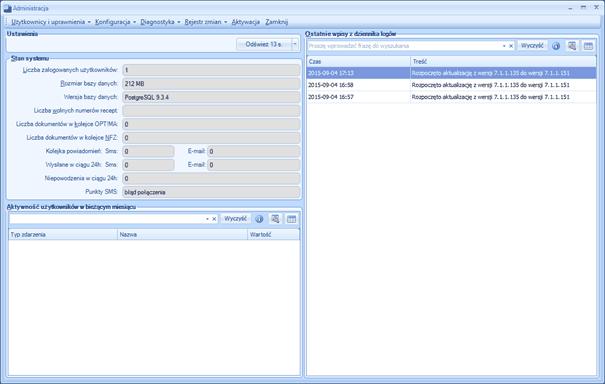Viewport: 605px width, 384px height.
Task: Click Liczba zalogowanych użytkowników field
Action: pyautogui.click(x=211, y=70)
